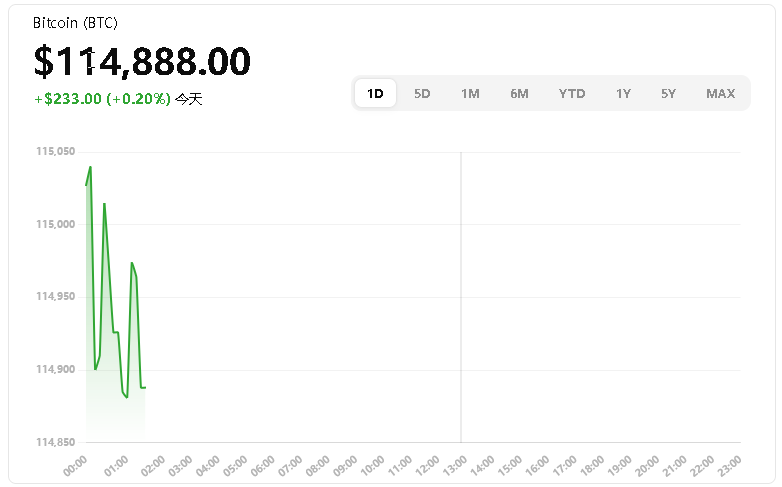
Task: Click the 114,850 price axis label
Action: pyautogui.click(x=55, y=442)
